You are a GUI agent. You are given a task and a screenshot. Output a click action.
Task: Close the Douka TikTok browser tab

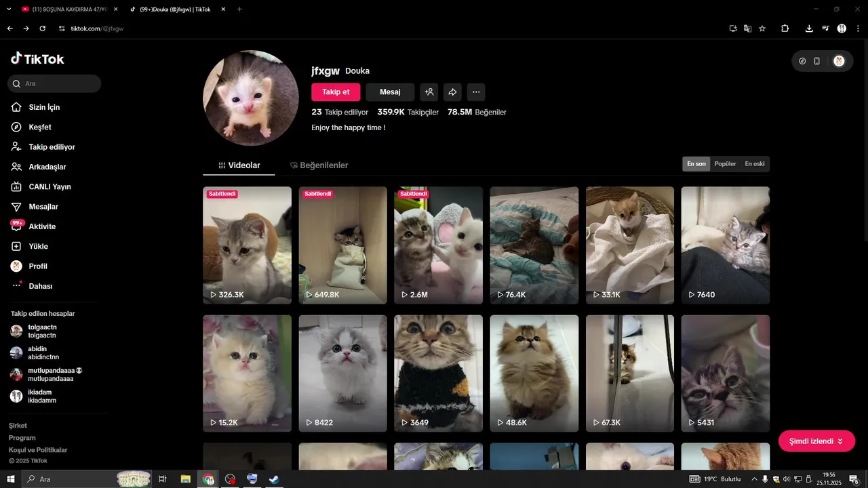pos(224,9)
